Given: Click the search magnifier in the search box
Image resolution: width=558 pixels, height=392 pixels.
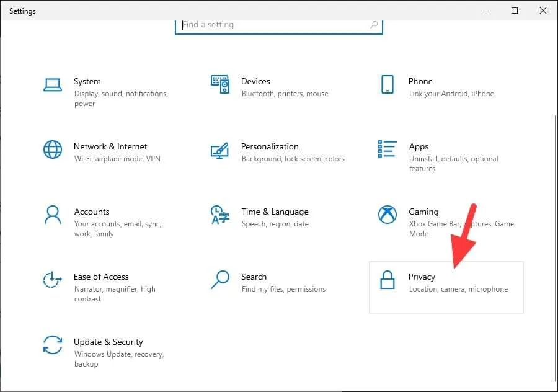Looking at the screenshot, I should click(x=374, y=25).
